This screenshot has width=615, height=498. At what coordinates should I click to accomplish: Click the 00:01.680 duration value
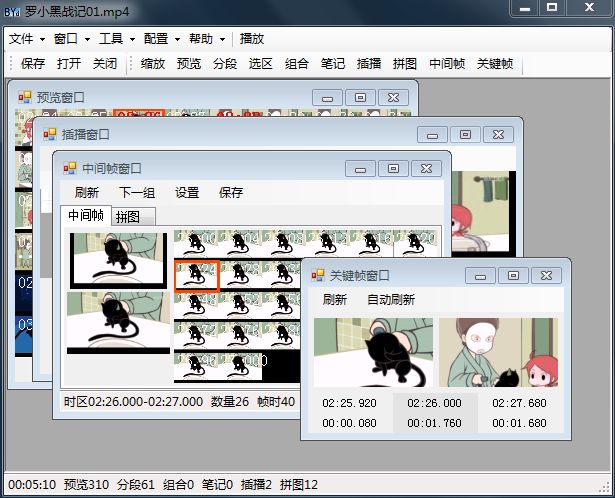click(519, 423)
